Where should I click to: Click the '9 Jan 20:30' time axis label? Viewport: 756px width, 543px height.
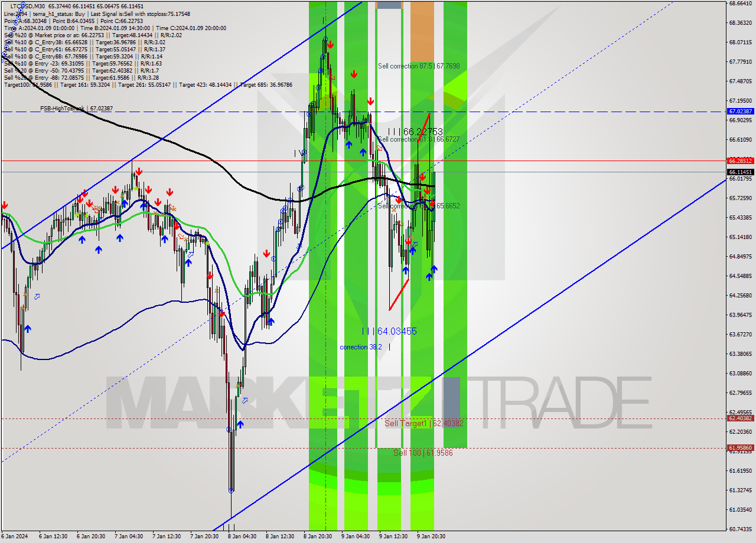click(431, 537)
